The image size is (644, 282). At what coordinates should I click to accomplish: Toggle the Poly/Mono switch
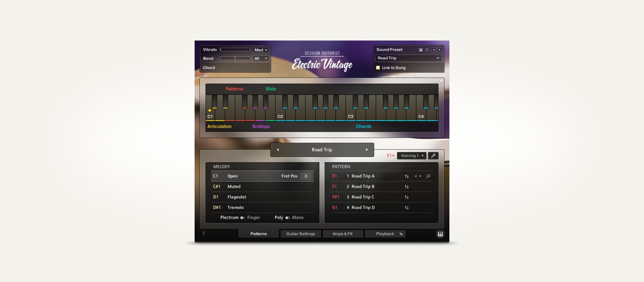[x=287, y=218]
